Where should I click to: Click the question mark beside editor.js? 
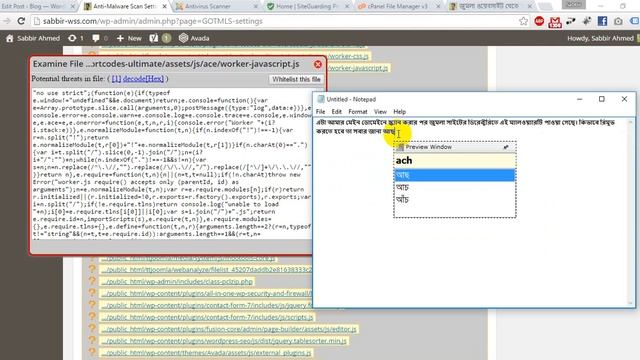click(x=92, y=329)
